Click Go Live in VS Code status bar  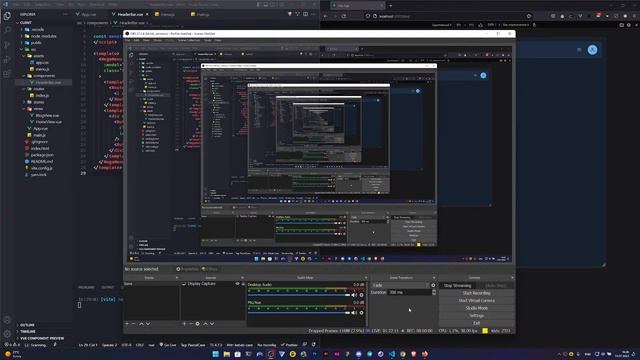(168, 345)
